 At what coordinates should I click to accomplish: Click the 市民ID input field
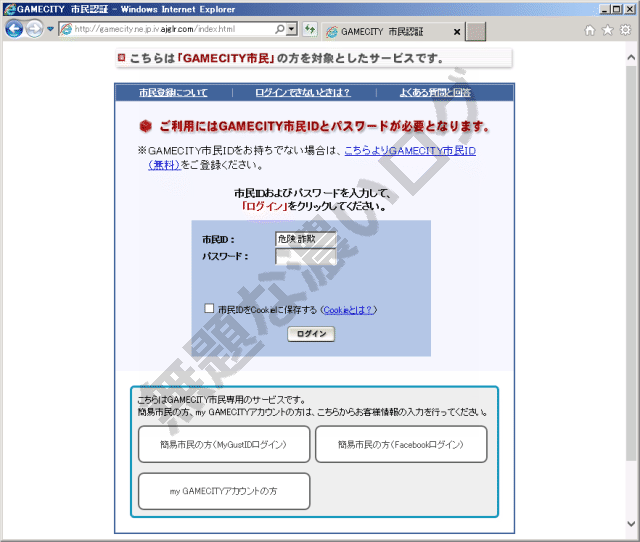(x=306, y=239)
